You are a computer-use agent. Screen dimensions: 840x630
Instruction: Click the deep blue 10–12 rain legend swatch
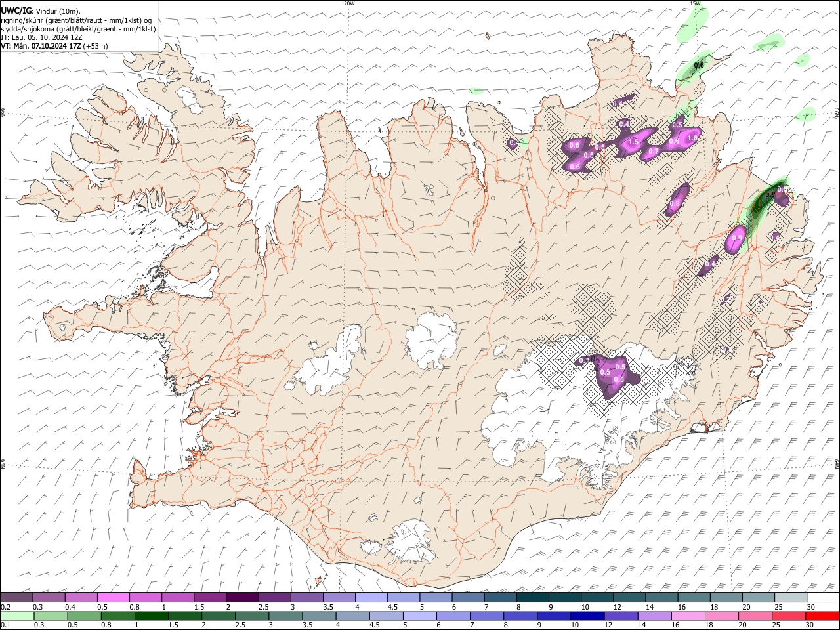[587, 616]
